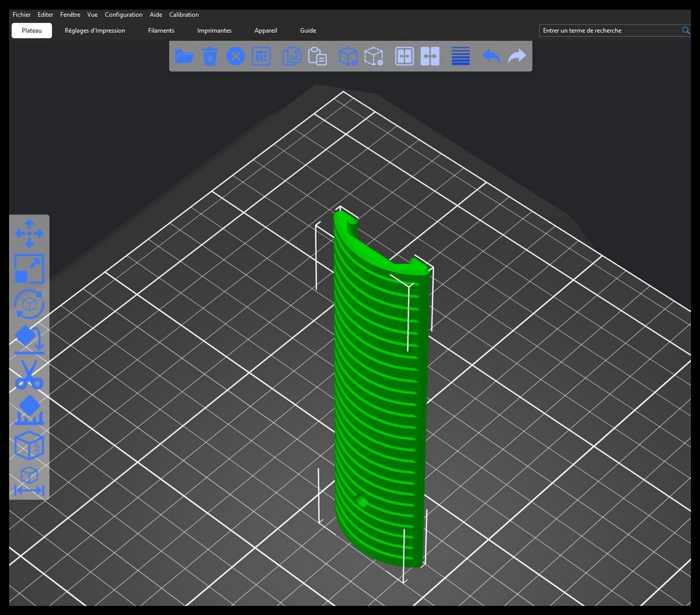Switch to the Appareil tab

(x=266, y=30)
